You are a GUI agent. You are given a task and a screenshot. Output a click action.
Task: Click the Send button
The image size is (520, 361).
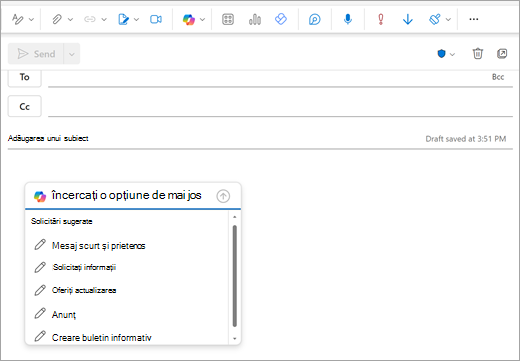(36, 54)
